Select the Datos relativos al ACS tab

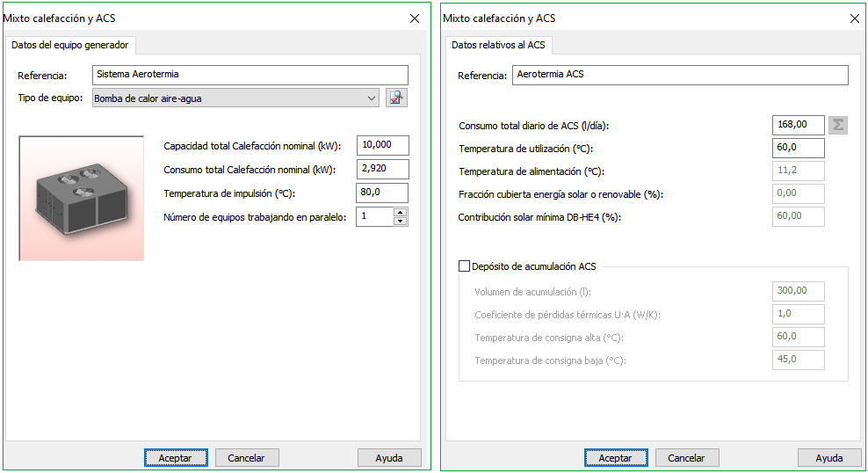click(x=498, y=45)
